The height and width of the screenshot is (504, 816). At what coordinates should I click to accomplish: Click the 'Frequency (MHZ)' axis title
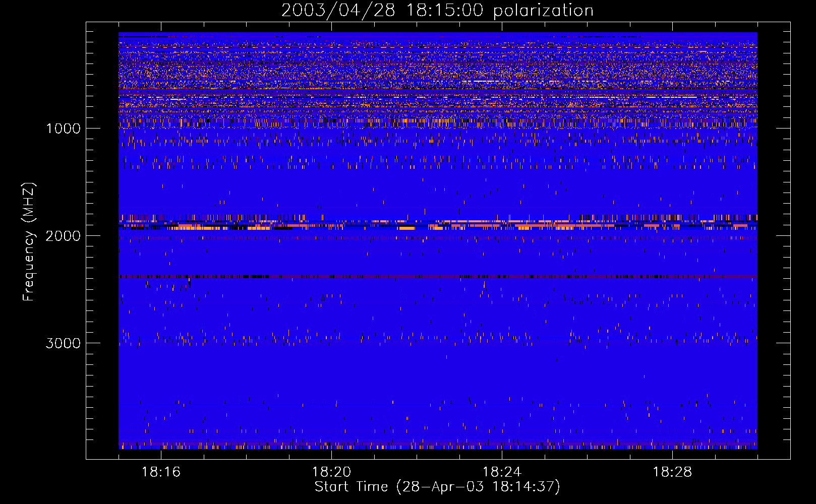(x=29, y=242)
